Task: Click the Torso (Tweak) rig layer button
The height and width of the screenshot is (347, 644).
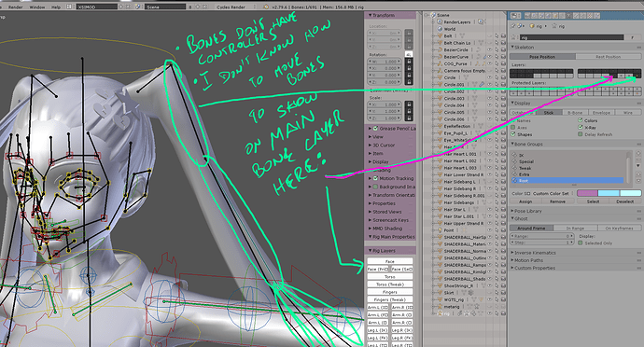Action: pos(390,285)
